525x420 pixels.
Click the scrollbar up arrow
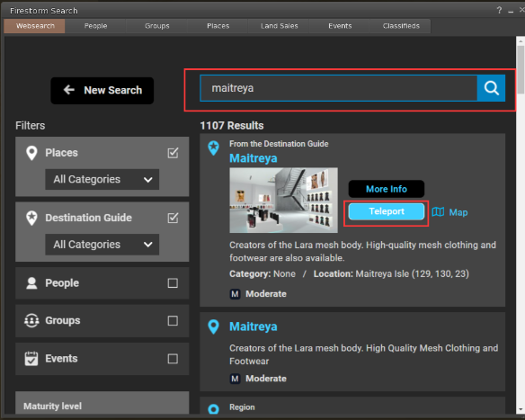521,41
